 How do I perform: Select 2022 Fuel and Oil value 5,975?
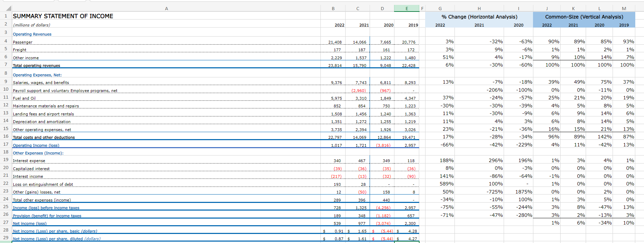tap(336, 98)
